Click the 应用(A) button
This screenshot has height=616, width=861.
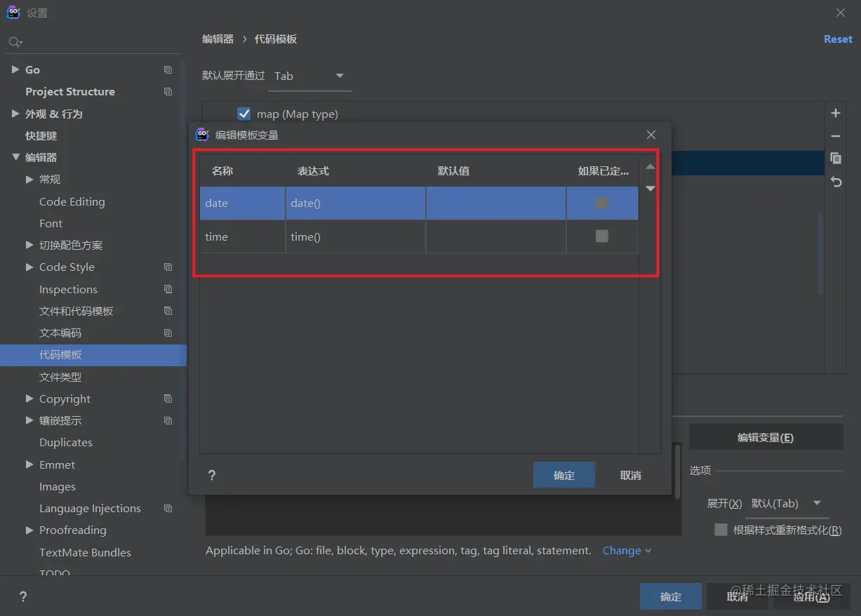(811, 596)
